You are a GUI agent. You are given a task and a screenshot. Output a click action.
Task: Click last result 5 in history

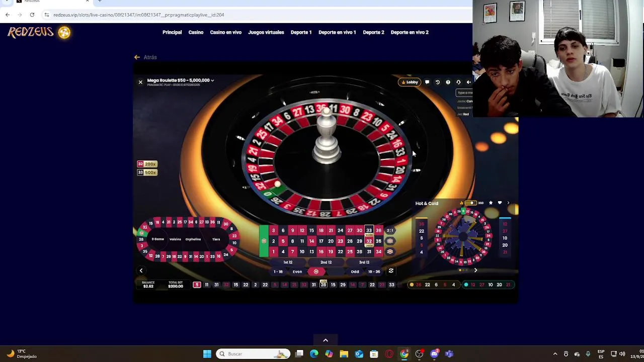pos(197,285)
